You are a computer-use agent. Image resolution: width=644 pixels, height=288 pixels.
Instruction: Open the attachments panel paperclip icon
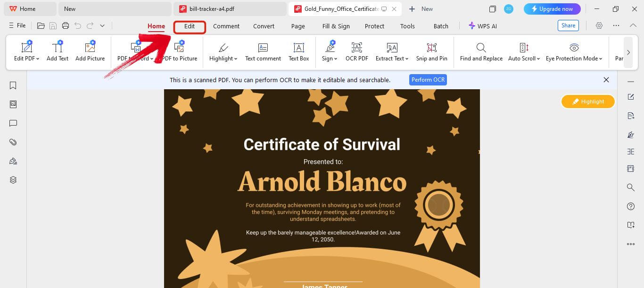pyautogui.click(x=13, y=142)
